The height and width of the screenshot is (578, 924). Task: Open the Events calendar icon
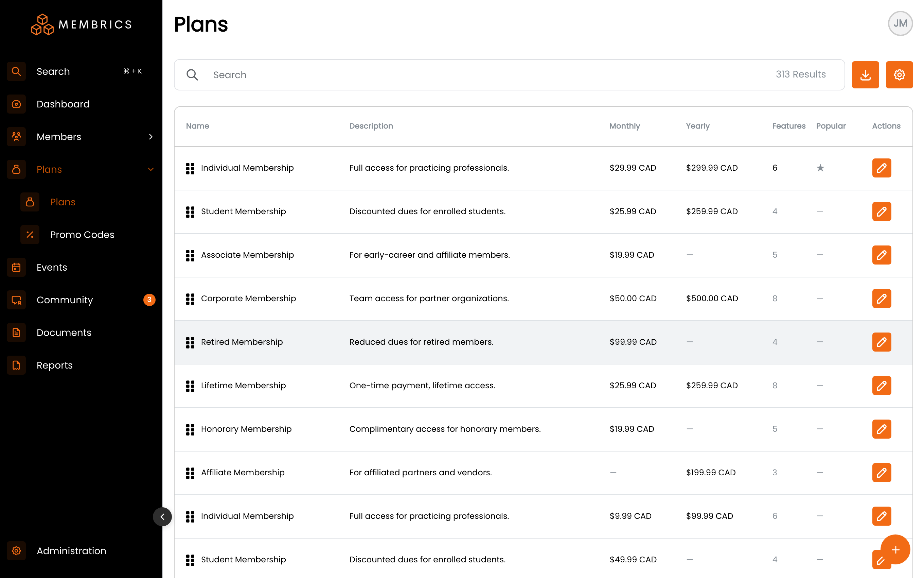pos(16,267)
